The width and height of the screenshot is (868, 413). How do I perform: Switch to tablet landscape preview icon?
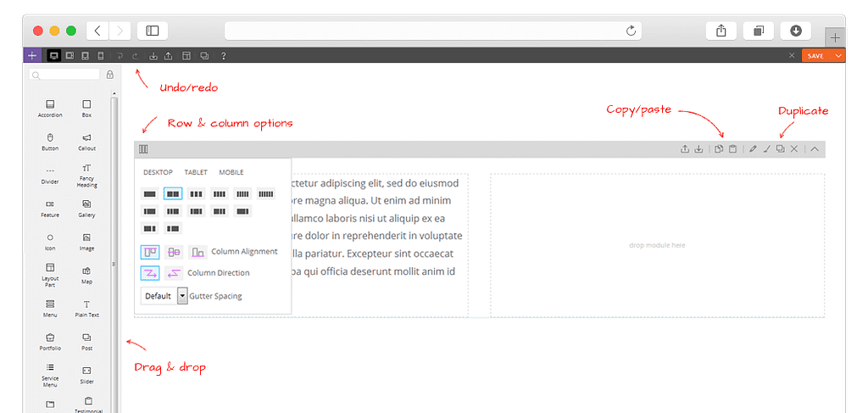click(70, 55)
